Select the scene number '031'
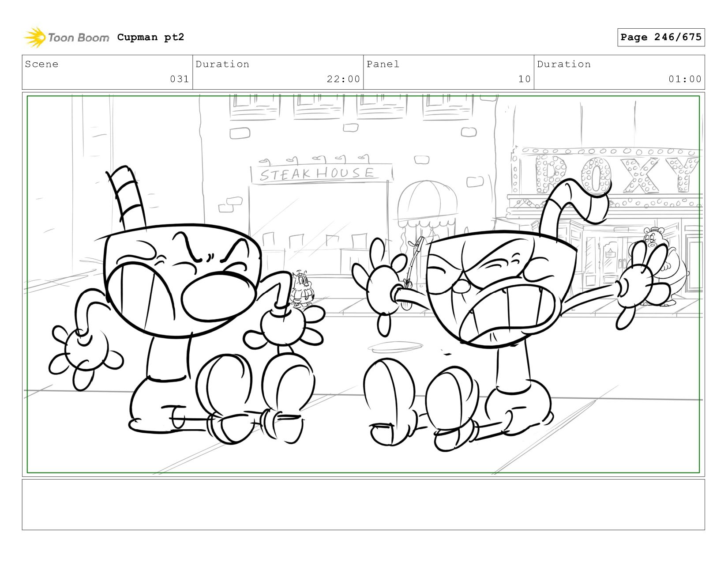 point(180,79)
